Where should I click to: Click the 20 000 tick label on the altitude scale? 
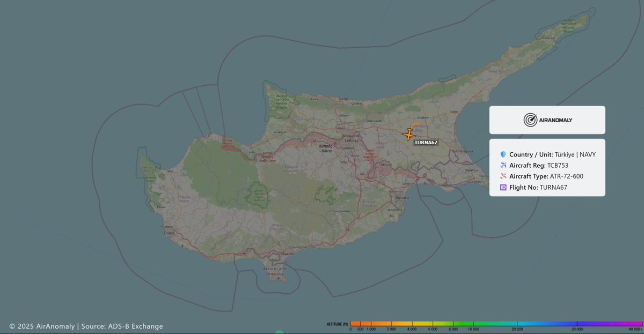click(517, 330)
